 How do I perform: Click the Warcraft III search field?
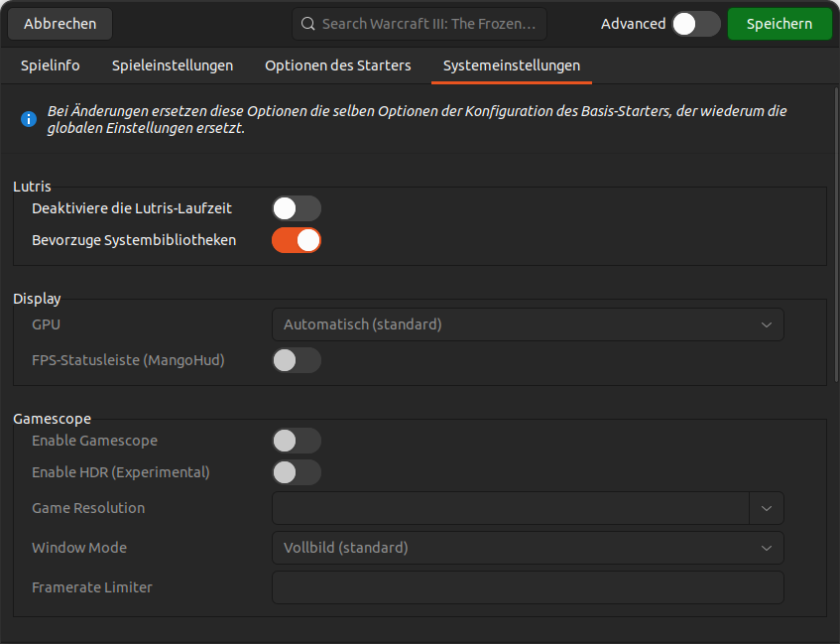point(417,24)
